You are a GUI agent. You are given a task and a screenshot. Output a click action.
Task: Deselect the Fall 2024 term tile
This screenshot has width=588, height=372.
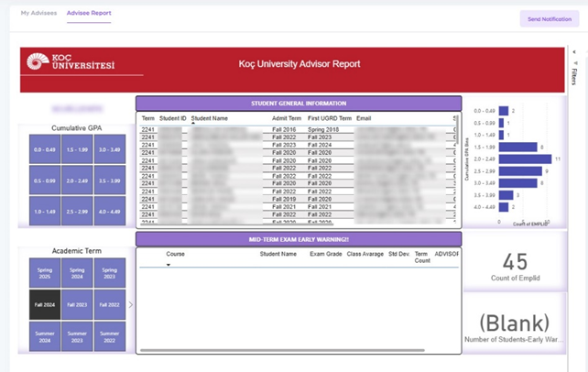point(44,304)
